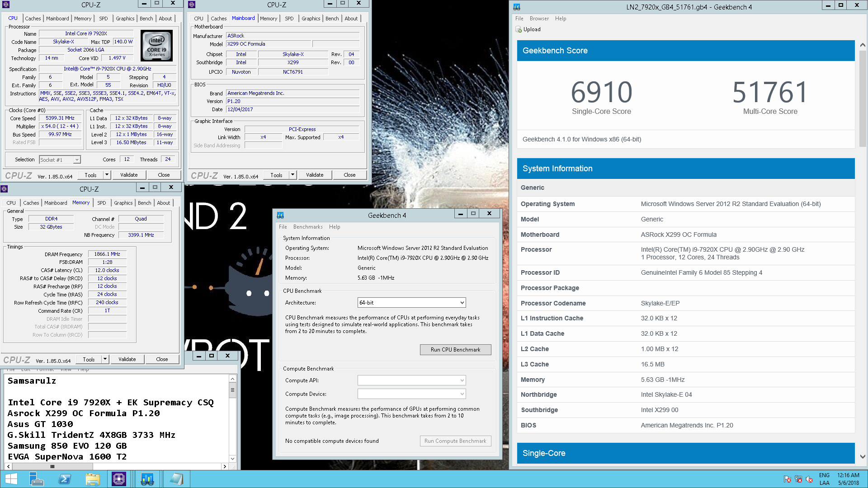Image resolution: width=868 pixels, height=488 pixels.
Task: Switch to the Caches tab in the CPU tab CPU-Z window
Action: coord(33,19)
